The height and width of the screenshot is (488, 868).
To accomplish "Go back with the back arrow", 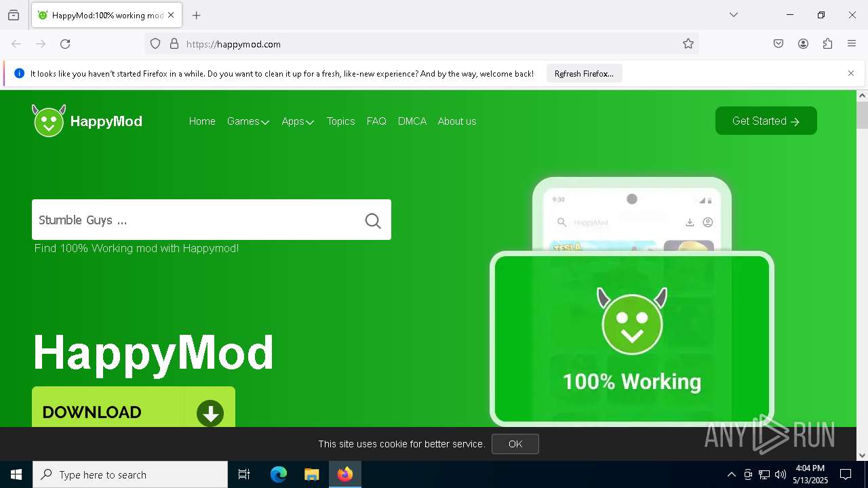I will (16, 44).
